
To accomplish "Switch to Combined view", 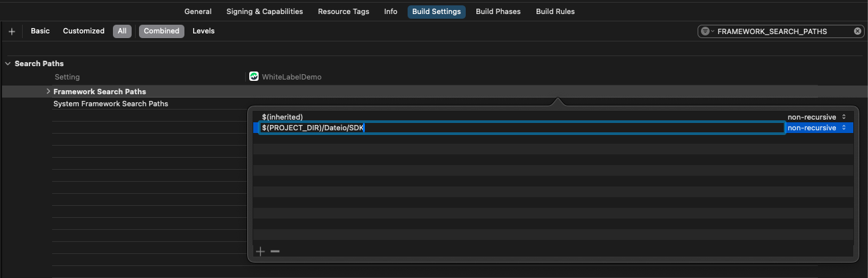I will (162, 31).
